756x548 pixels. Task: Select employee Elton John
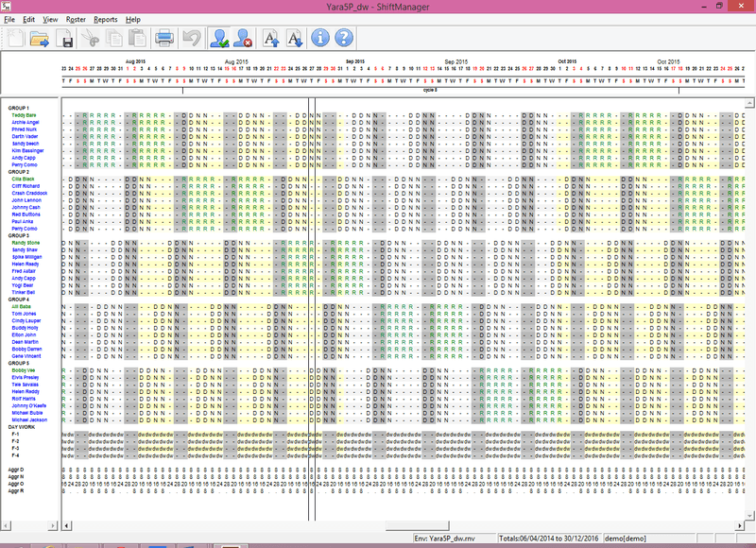(x=25, y=335)
